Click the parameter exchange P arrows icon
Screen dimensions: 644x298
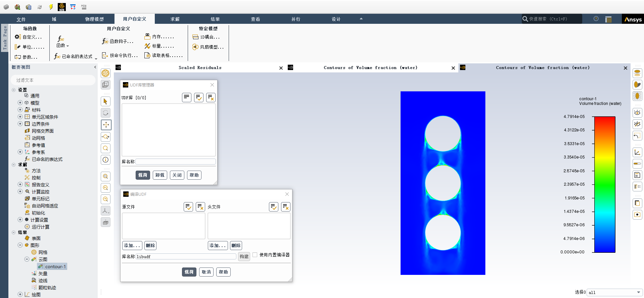pos(73,7)
